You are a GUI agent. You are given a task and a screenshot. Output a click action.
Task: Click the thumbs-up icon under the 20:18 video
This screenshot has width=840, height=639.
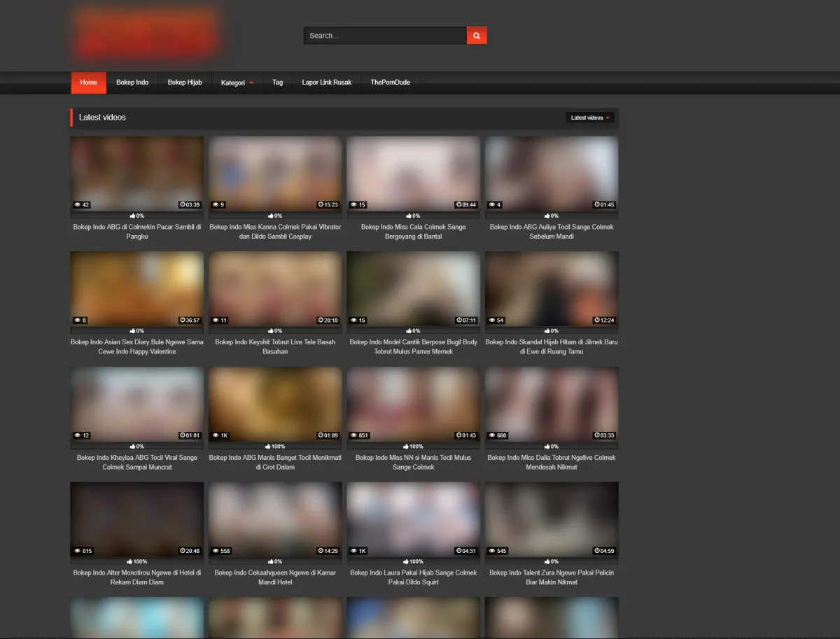point(270,331)
